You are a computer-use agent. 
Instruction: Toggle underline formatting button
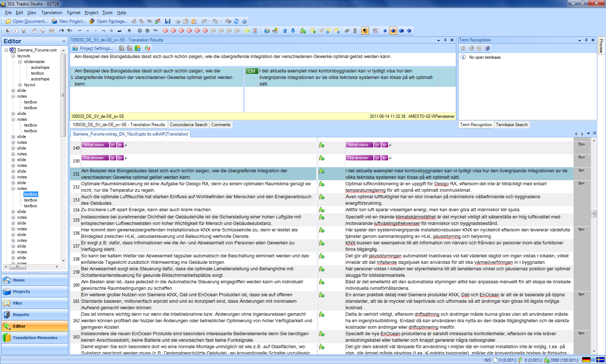click(23, 31)
